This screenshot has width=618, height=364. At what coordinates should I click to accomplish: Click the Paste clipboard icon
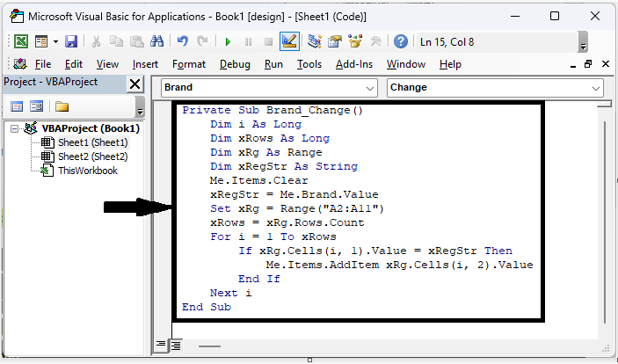tap(137, 41)
